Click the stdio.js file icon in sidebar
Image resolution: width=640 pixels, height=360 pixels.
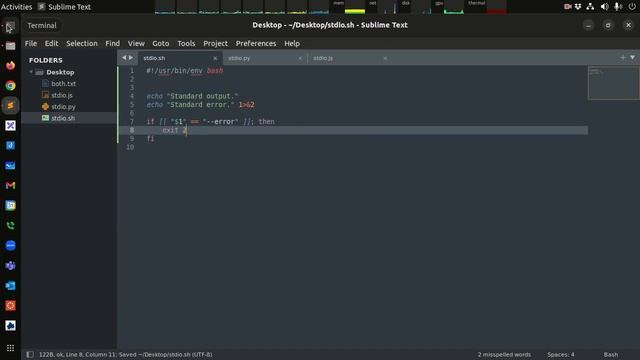click(45, 95)
